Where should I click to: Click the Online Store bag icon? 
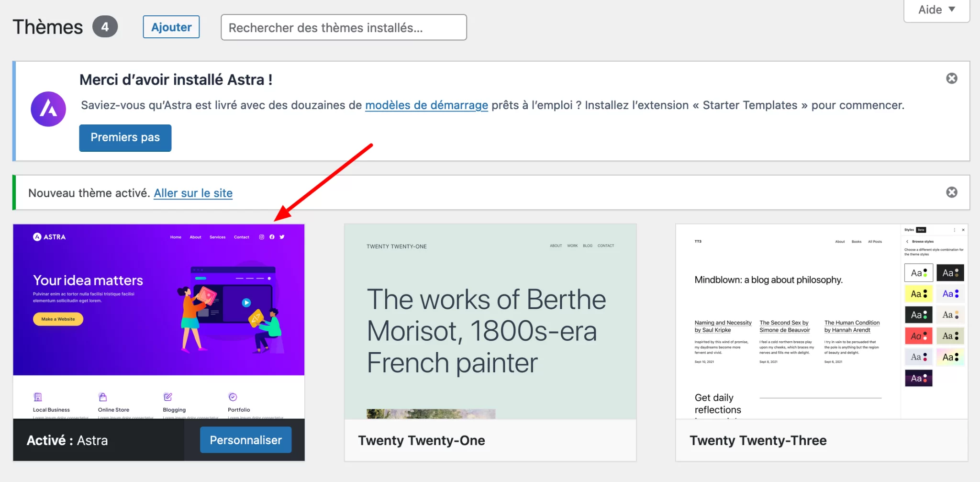click(103, 397)
